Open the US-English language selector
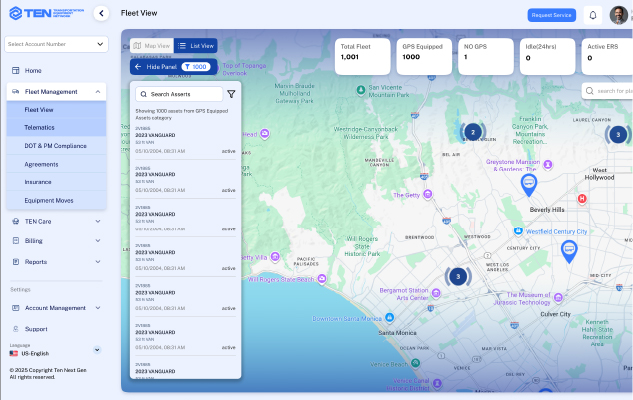The height and width of the screenshot is (400, 633). 97,350
